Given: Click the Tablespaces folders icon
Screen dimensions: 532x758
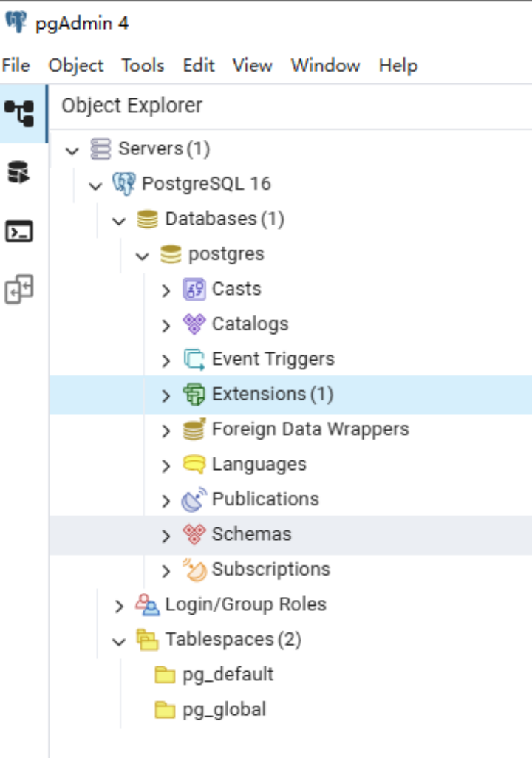Looking at the screenshot, I should (148, 640).
